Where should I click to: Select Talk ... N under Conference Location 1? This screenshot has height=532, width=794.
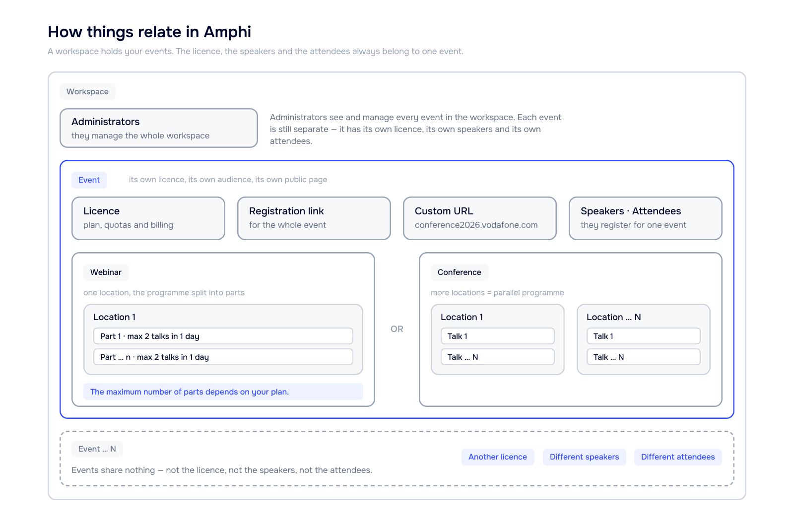(498, 357)
